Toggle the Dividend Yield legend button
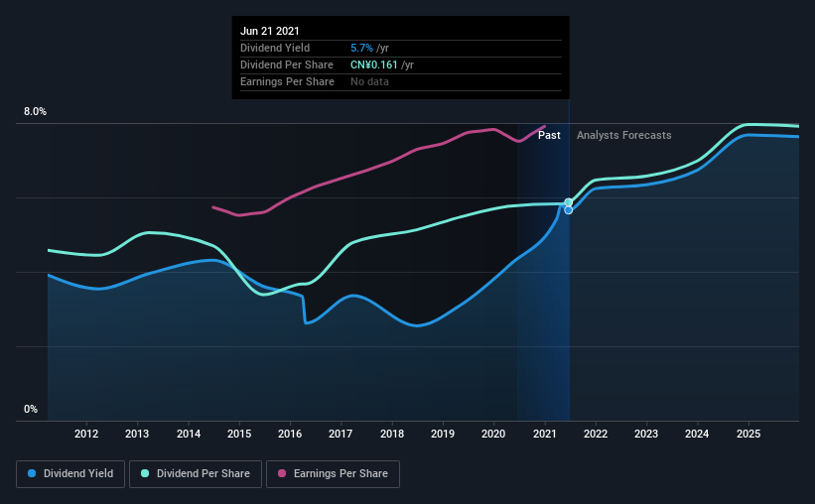Viewport: 815px width, 504px height. (x=70, y=474)
